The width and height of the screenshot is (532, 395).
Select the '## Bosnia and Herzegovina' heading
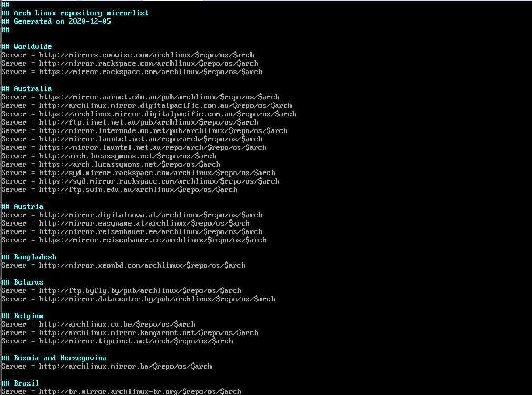tap(54, 358)
